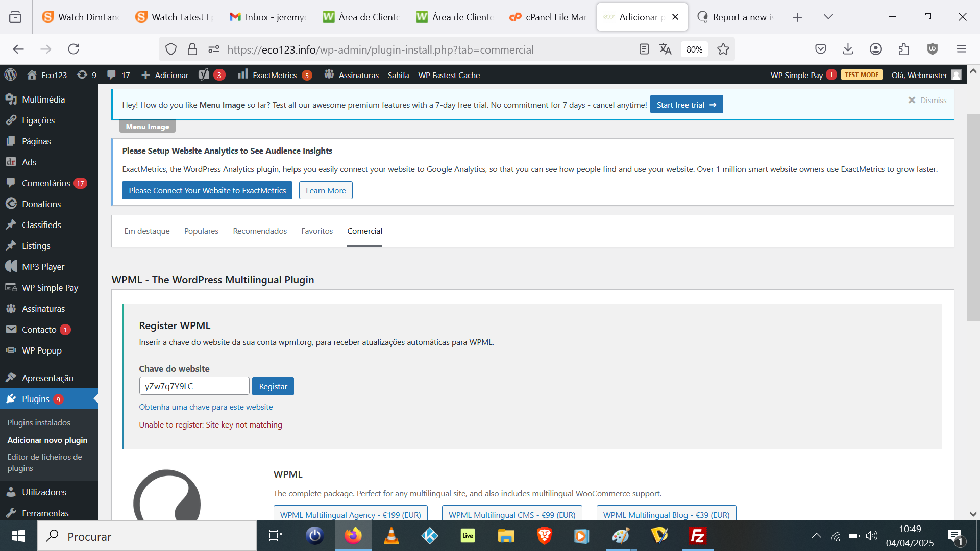Open the Firefox downloads panel
Image resolution: width=980 pixels, height=551 pixels.
pos(848,49)
